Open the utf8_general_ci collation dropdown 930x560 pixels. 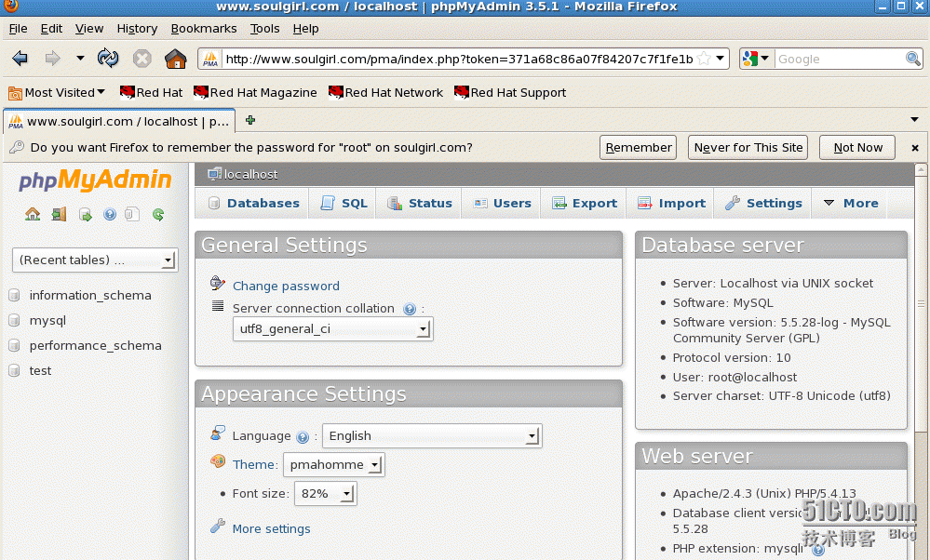(331, 329)
